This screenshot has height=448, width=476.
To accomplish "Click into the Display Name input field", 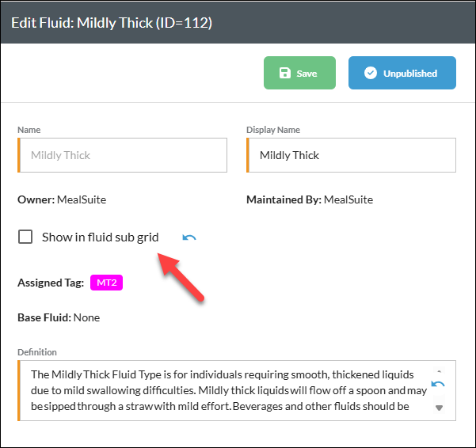I will (x=351, y=155).
